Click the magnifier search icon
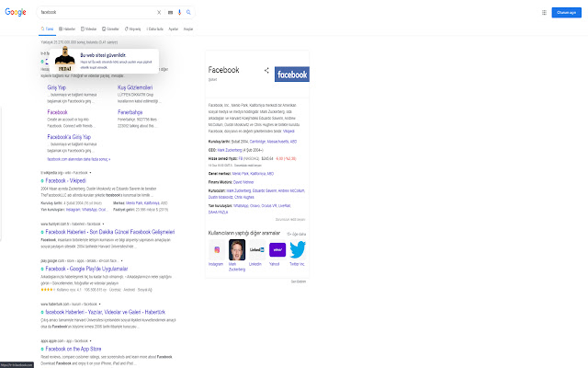 [188, 12]
